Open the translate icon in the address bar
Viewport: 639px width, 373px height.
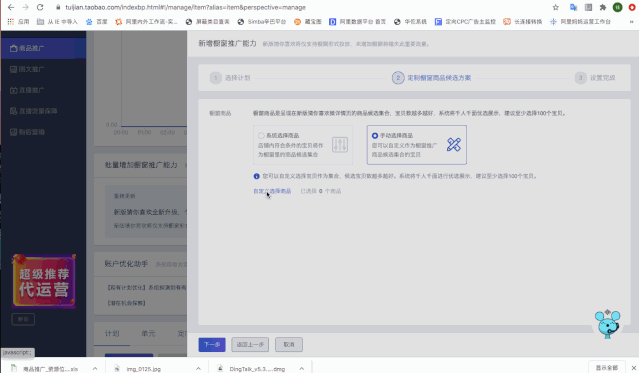tap(573, 7)
